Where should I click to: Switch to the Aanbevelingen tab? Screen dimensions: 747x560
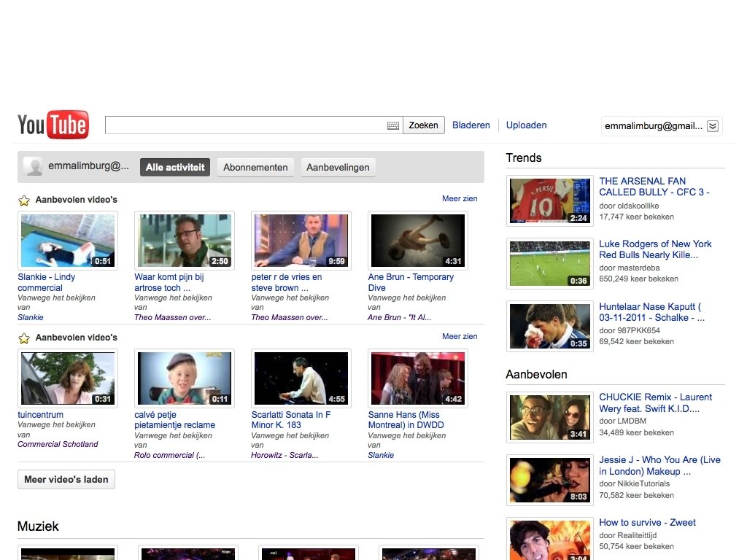pos(338,167)
